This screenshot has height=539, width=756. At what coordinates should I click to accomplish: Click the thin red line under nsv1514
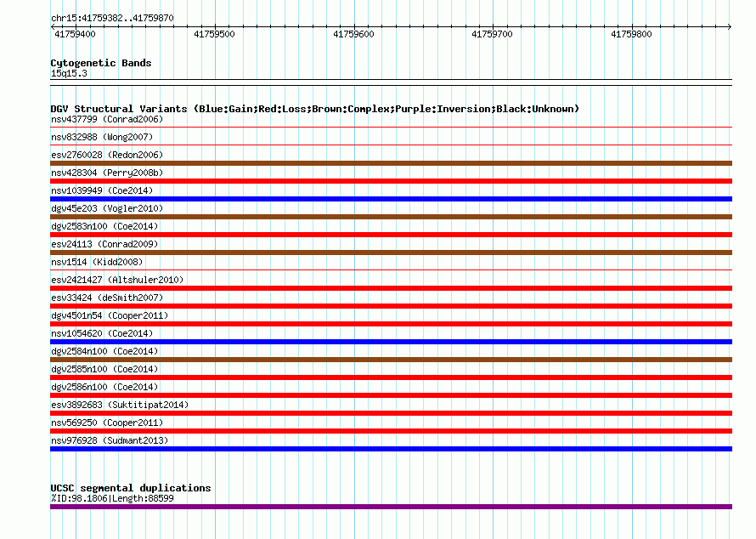click(391, 269)
